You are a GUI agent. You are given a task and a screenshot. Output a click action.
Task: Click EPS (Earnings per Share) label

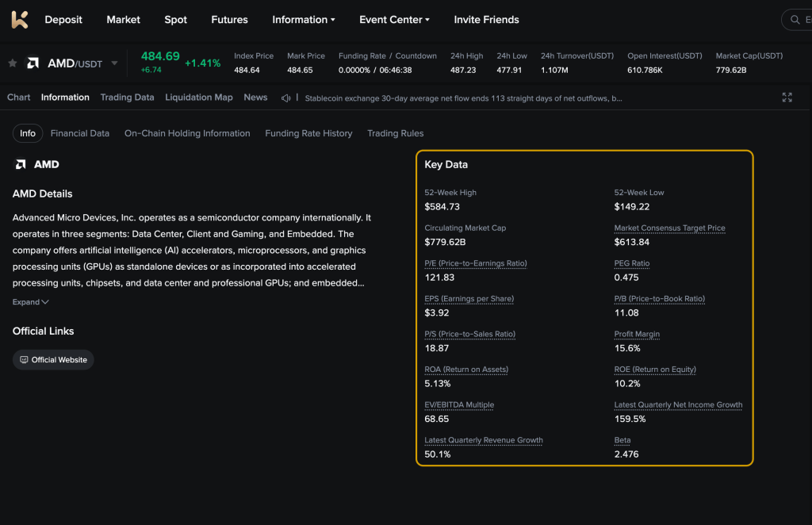click(469, 299)
